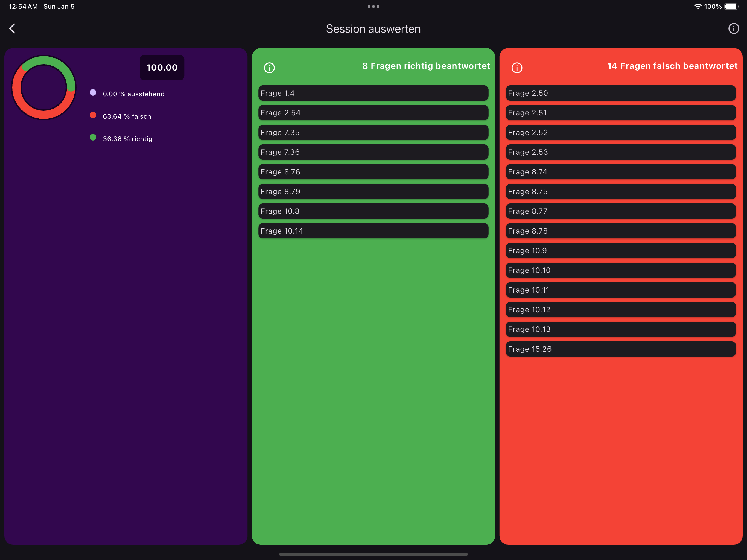Open Frage 10.13 in wrong list
This screenshot has height=560, width=747.
(x=621, y=329)
